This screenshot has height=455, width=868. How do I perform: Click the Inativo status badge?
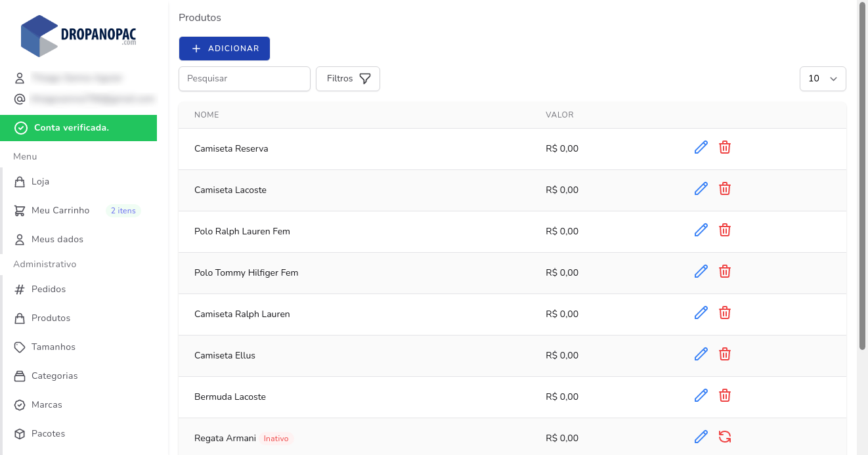[x=276, y=439]
